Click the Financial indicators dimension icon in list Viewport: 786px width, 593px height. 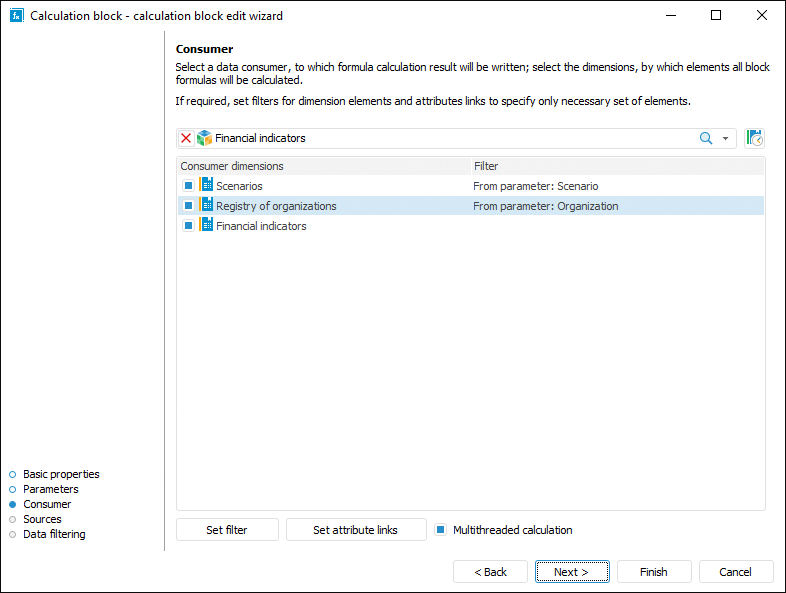click(x=206, y=225)
